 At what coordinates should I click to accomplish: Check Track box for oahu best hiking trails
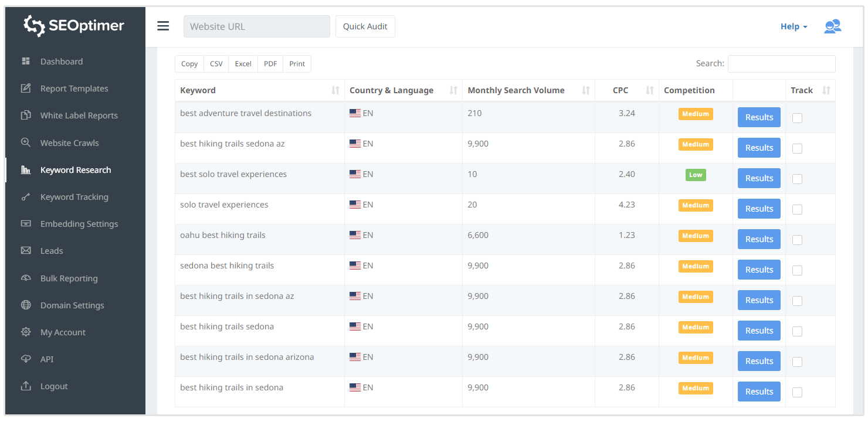pyautogui.click(x=797, y=240)
